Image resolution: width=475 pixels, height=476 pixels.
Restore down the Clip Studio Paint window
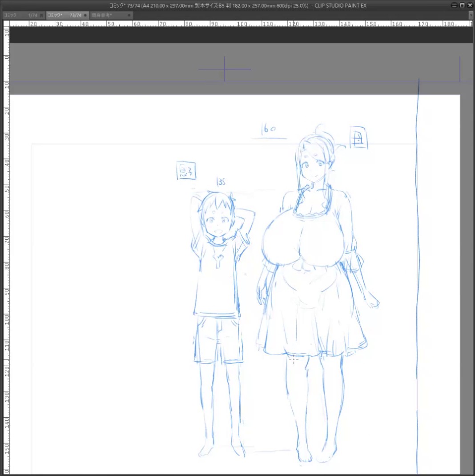(462, 5)
